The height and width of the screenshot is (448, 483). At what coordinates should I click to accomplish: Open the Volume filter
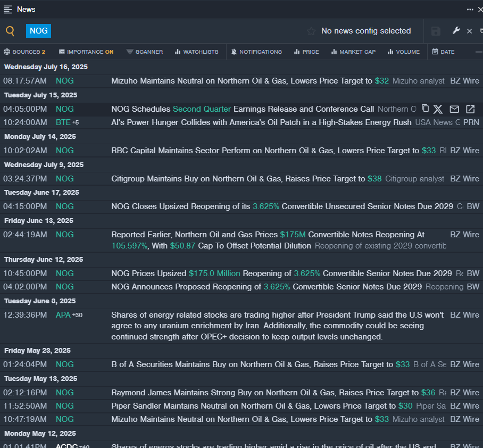(404, 52)
